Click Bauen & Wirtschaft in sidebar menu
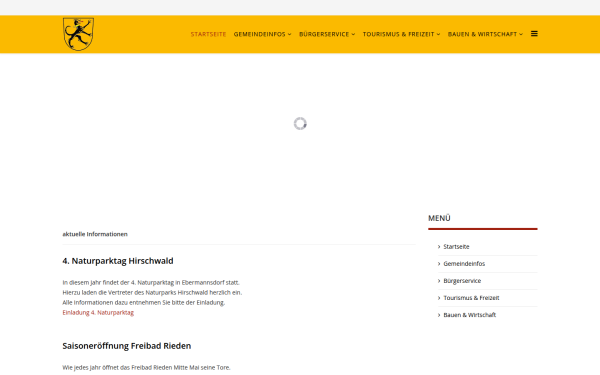This screenshot has height=375, width=600. 470,315
